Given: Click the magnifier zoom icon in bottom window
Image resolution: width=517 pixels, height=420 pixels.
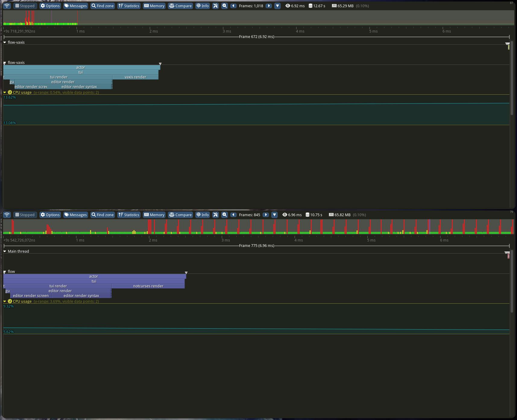Looking at the screenshot, I should coord(225,215).
